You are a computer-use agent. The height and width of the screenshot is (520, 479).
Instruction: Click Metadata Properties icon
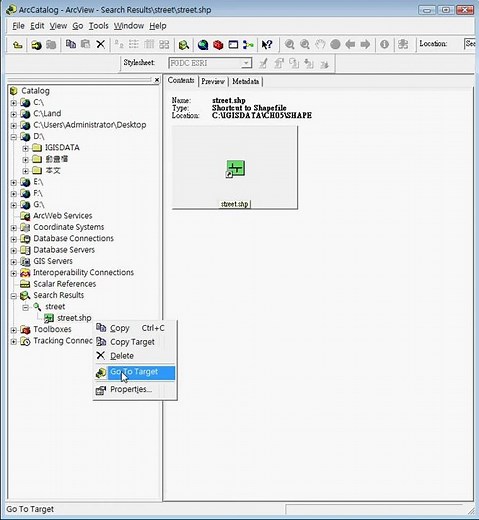(x=279, y=63)
